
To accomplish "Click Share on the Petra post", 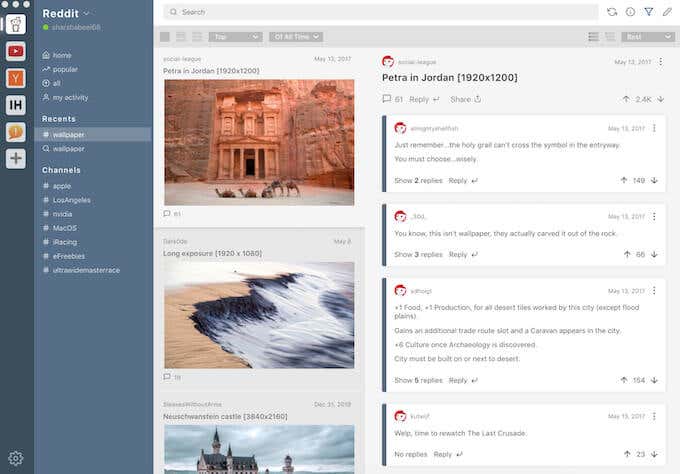I will (x=465, y=99).
